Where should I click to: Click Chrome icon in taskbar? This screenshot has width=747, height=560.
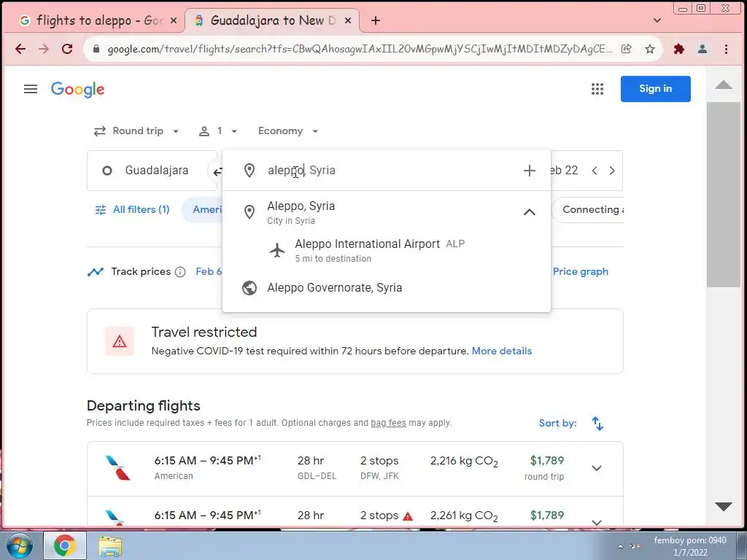65,545
